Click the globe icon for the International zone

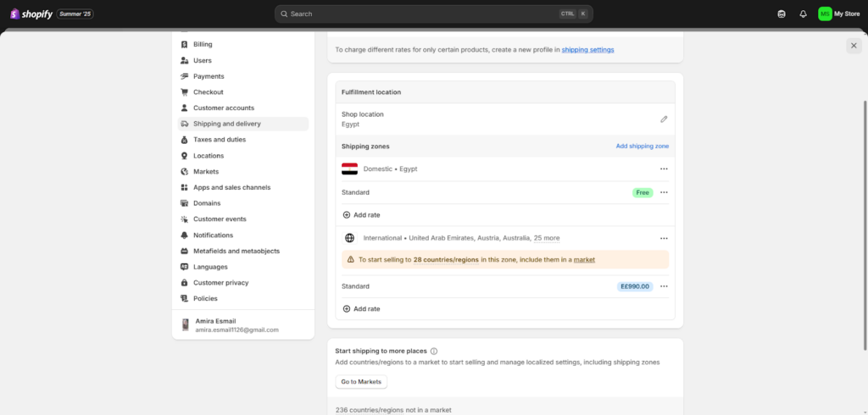coord(349,238)
